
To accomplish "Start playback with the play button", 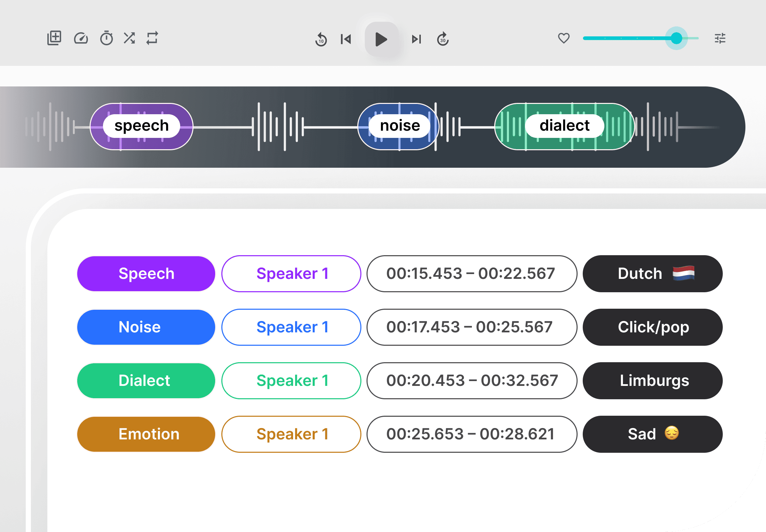I will tap(382, 39).
